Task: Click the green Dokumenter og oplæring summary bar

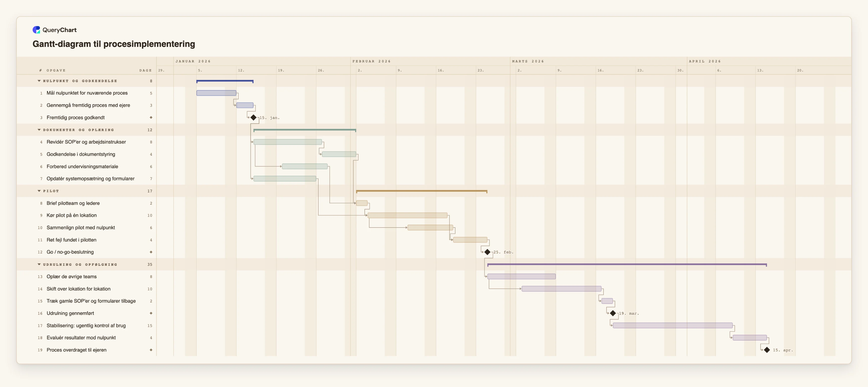Action: pos(305,130)
